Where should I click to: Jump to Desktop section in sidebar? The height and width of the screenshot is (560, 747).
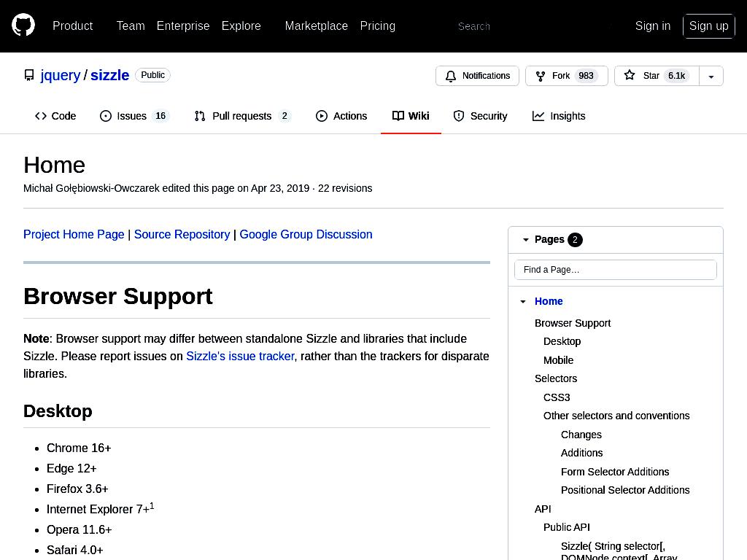[x=562, y=341]
